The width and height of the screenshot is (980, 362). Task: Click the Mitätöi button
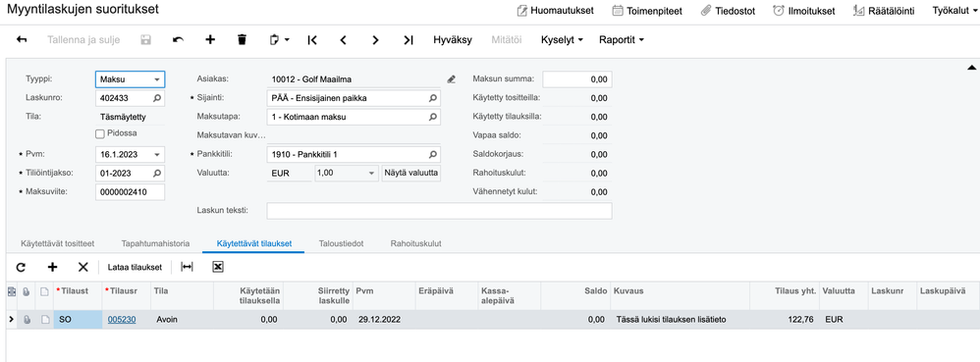coord(507,40)
